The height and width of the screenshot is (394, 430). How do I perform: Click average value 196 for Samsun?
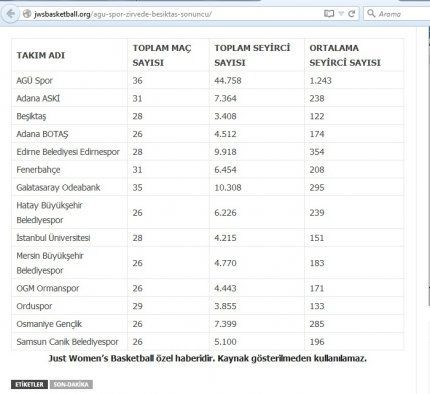pyautogui.click(x=317, y=342)
